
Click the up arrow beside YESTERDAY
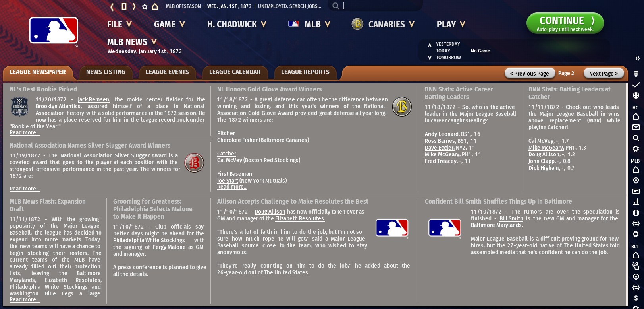[430, 45]
